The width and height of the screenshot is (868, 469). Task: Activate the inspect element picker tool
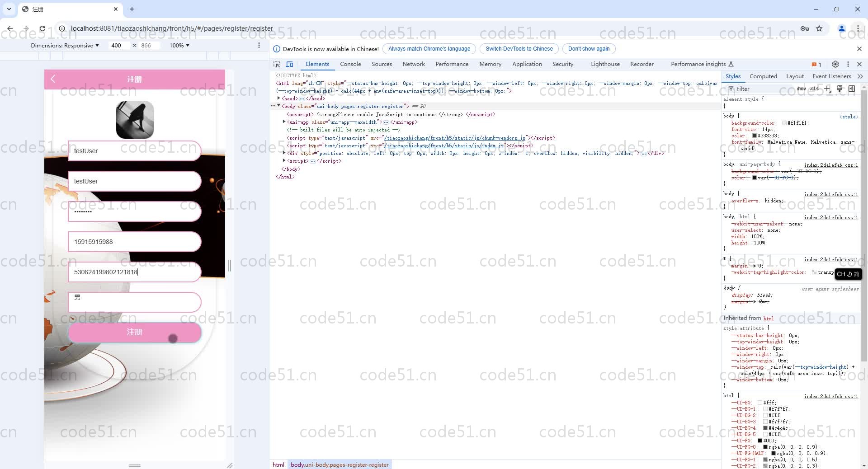pyautogui.click(x=277, y=64)
